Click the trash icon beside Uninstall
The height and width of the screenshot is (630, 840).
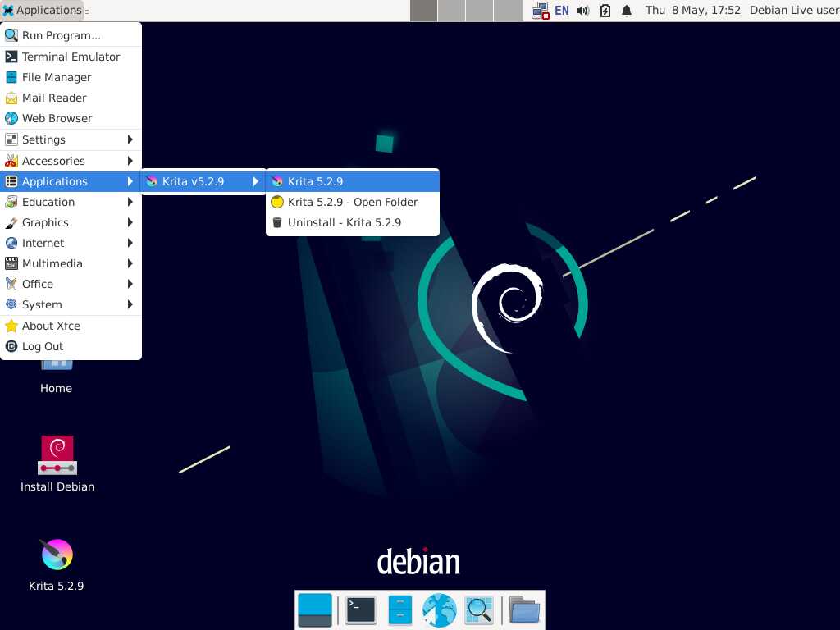[277, 222]
